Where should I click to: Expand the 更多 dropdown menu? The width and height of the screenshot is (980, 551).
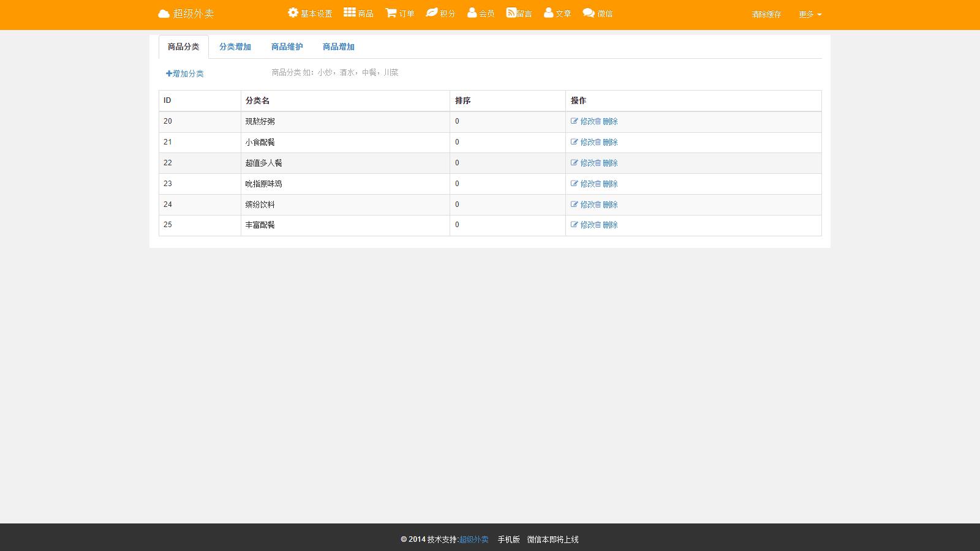coord(810,14)
